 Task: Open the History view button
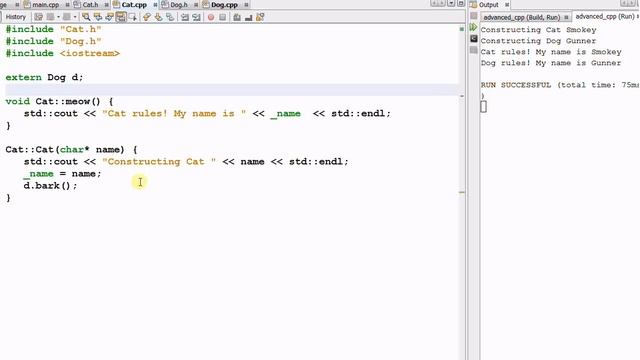coord(16,17)
